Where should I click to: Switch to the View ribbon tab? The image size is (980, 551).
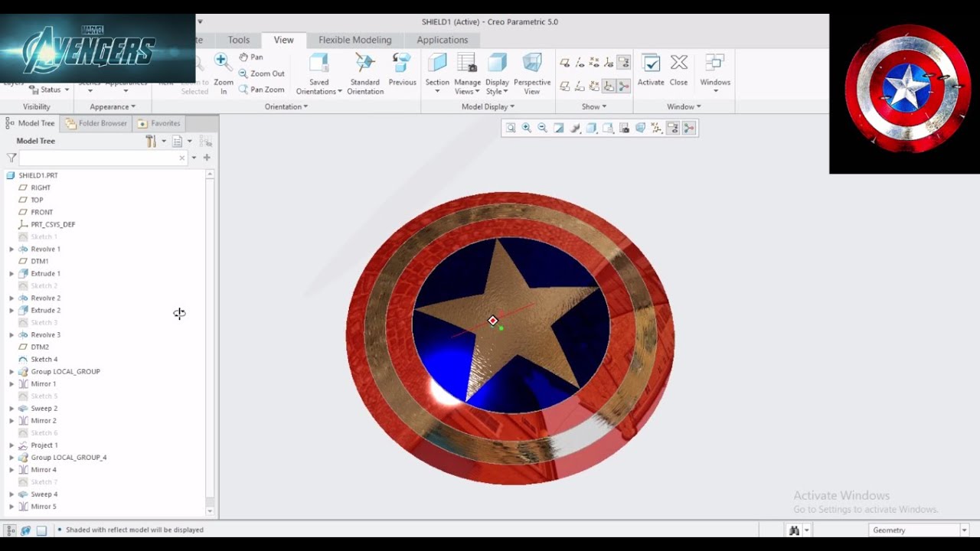pyautogui.click(x=283, y=40)
